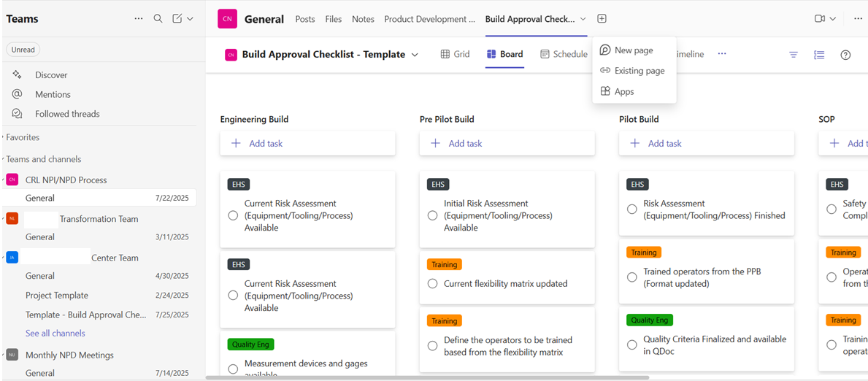Select Existing page from the menu
Screen dimensions: 868x381
click(x=634, y=71)
